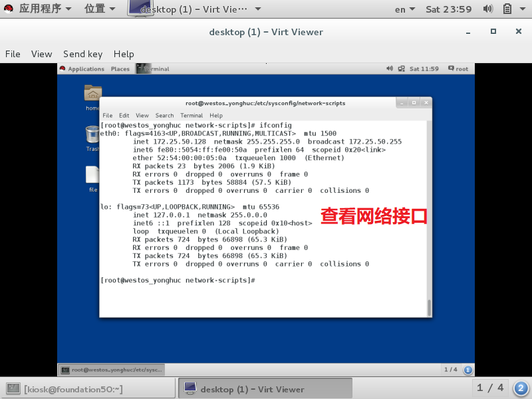Click the guest taskbar root@westos_yonghuc terminal button
This screenshot has width=532, height=399.
[x=112, y=370]
